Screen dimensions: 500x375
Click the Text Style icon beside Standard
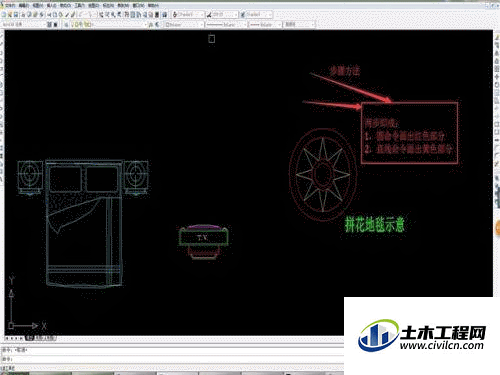(x=175, y=15)
